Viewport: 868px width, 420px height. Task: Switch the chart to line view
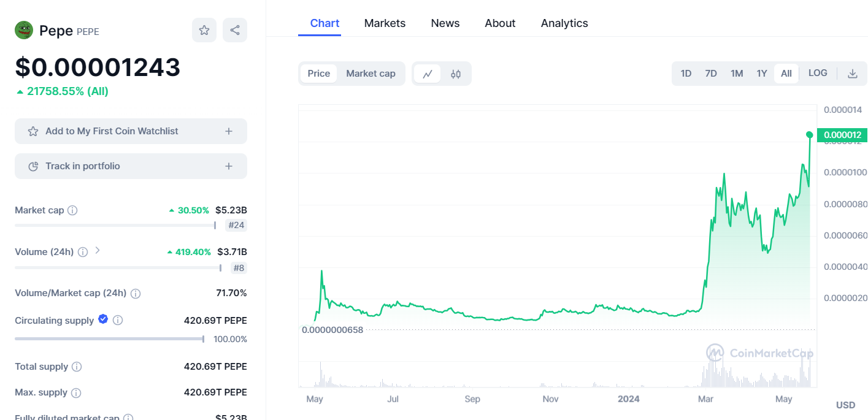(428, 74)
